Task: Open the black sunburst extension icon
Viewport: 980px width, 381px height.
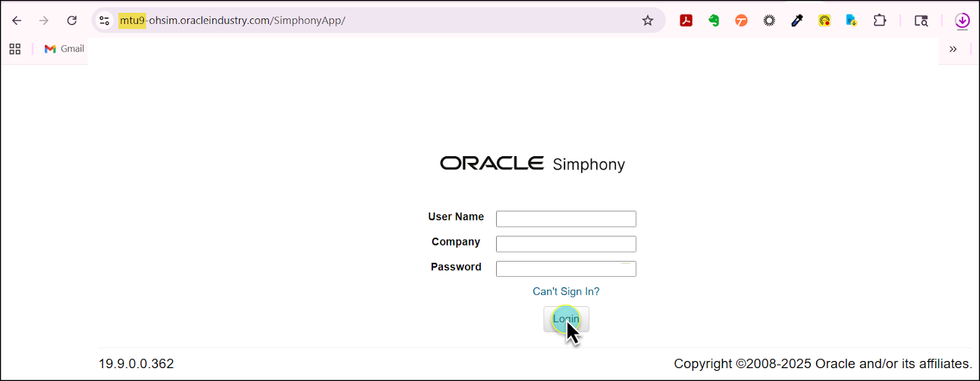Action: 769,21
